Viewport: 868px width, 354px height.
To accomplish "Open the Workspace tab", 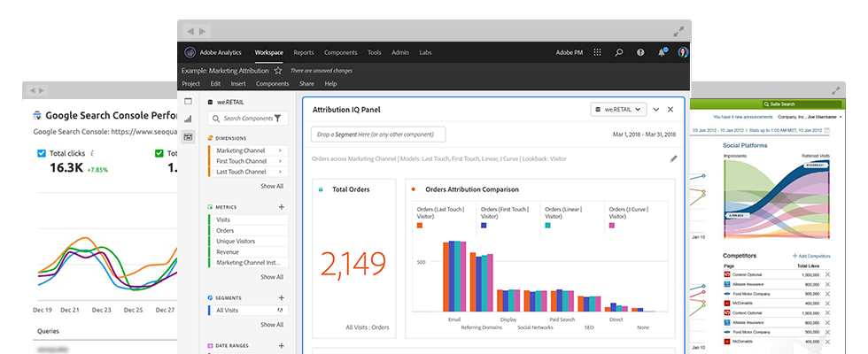I will 268,52.
